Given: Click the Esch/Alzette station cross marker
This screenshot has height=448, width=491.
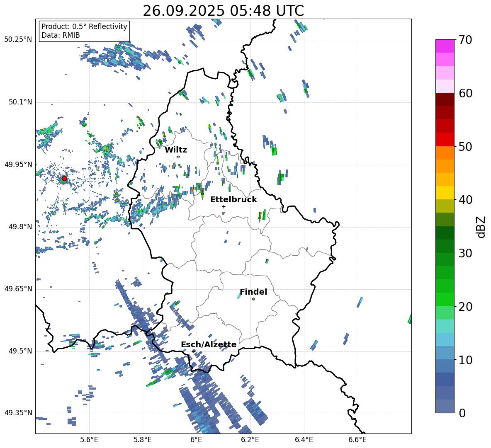Looking at the screenshot, I should (x=194, y=351).
